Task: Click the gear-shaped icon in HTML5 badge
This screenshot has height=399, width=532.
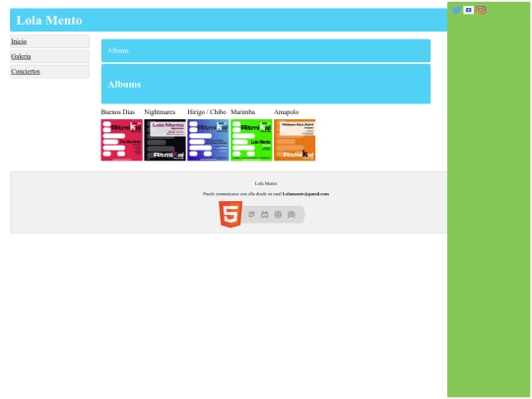Action: (x=278, y=215)
